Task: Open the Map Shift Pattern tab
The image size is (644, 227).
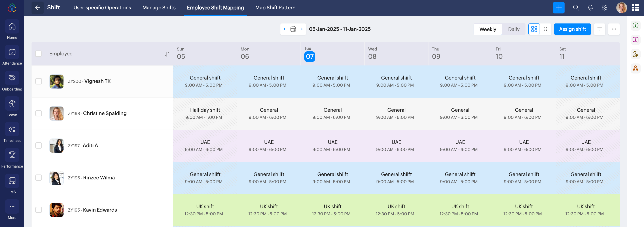Action: tap(275, 8)
